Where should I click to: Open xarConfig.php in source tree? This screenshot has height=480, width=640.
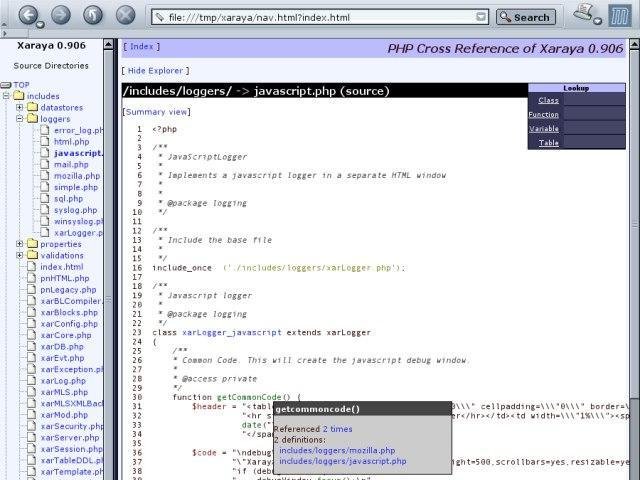tap(69, 324)
